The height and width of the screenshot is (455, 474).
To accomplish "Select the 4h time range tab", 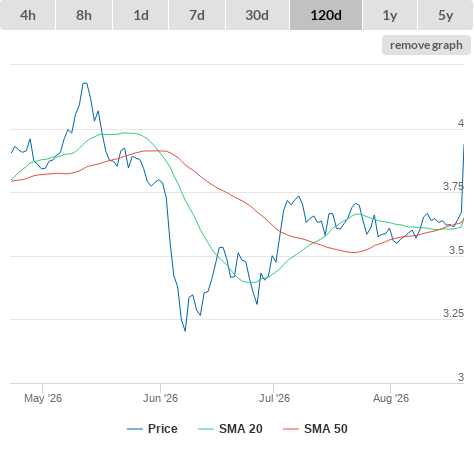I will [x=28, y=15].
